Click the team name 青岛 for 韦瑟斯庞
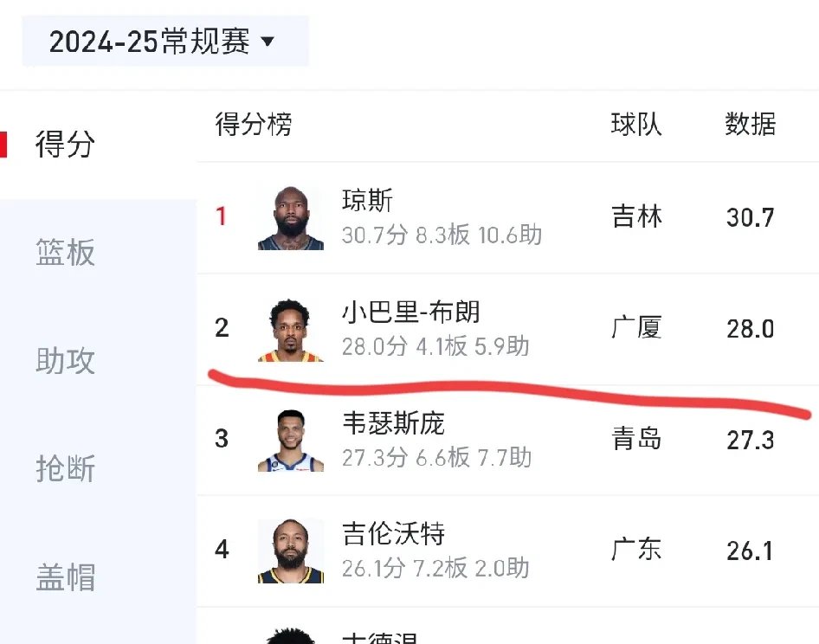This screenshot has width=819, height=644. pyautogui.click(x=636, y=439)
